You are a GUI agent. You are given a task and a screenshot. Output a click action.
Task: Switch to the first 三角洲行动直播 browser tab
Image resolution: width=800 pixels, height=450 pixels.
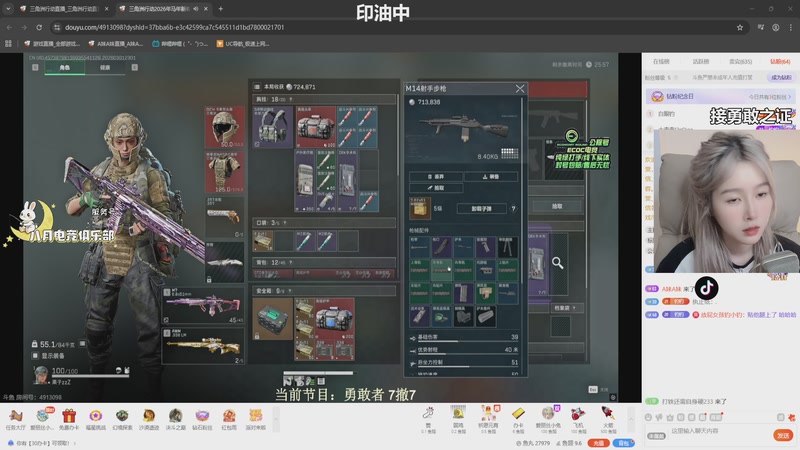click(63, 9)
